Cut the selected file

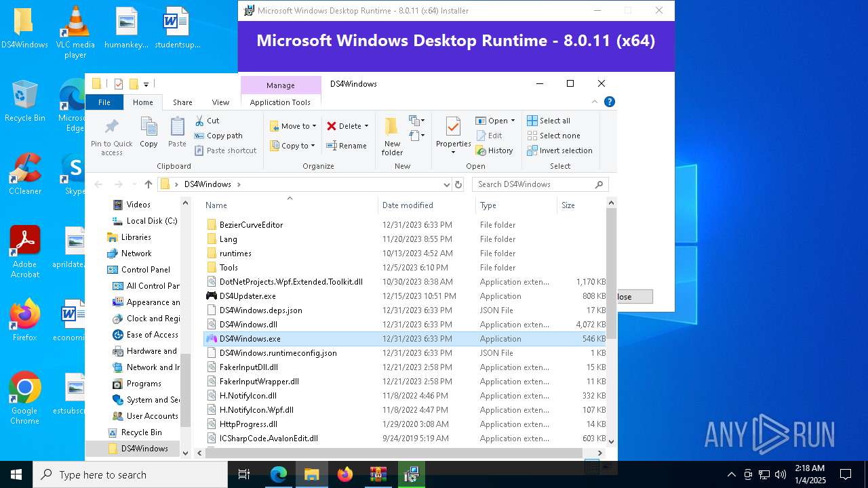click(x=208, y=121)
